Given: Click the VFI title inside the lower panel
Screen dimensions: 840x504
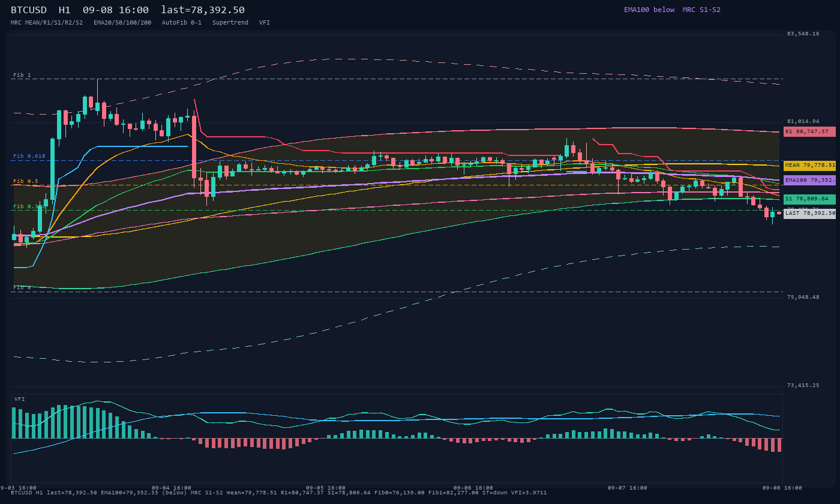Looking at the screenshot, I should point(20,399).
